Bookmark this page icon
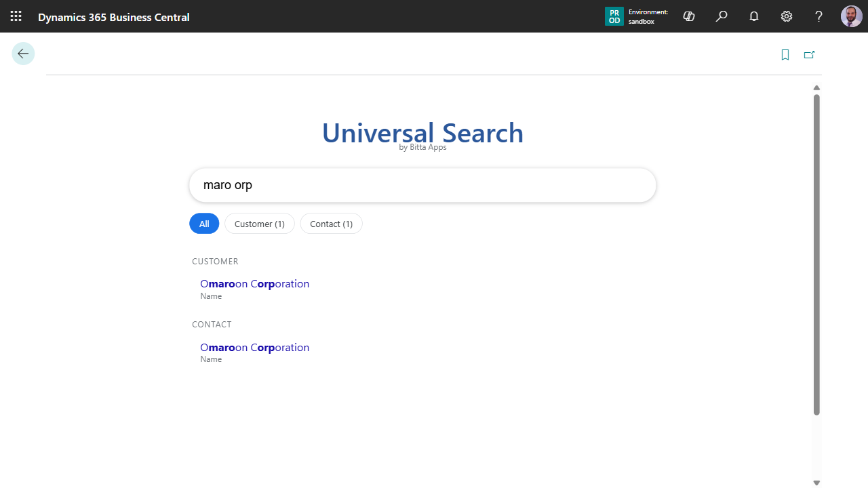This screenshot has width=868, height=488. point(785,55)
